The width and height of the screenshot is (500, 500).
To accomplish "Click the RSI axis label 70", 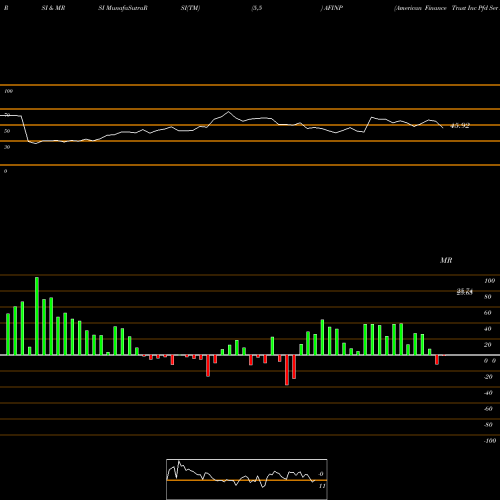I will click(7, 115).
